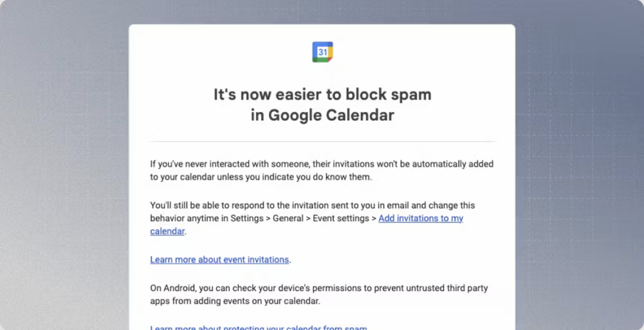Follow the protecting your calendar from spam link
Image resolution: width=644 pixels, height=330 pixels.
[x=258, y=327]
